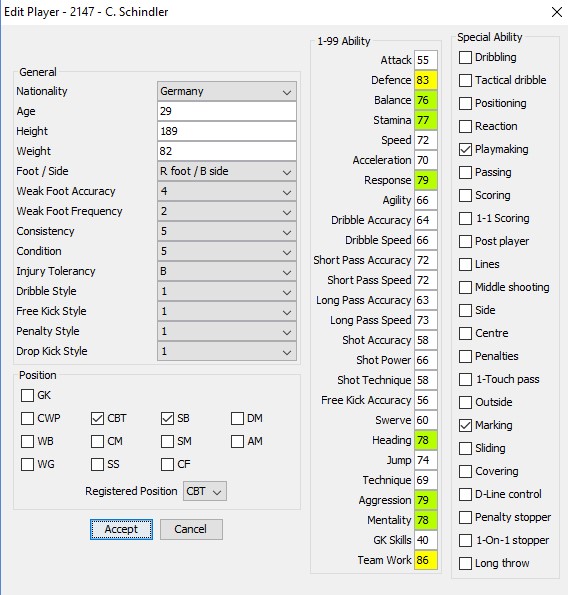Tick the Penalty stopper checkbox

pyautogui.click(x=465, y=517)
